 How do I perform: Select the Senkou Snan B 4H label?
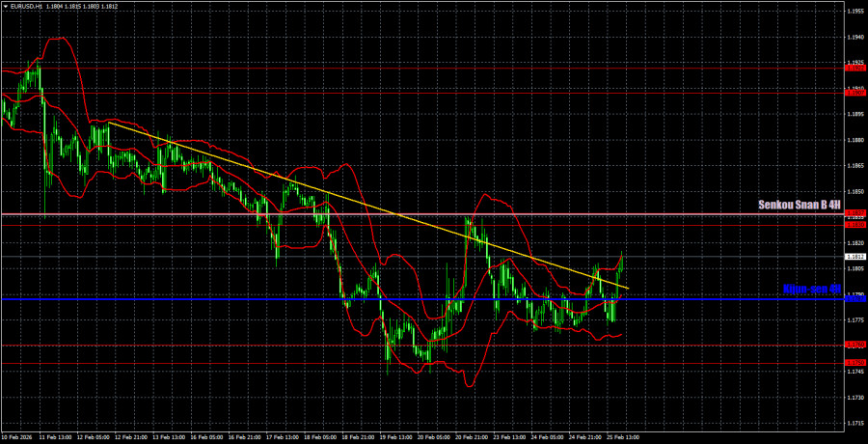coord(800,206)
